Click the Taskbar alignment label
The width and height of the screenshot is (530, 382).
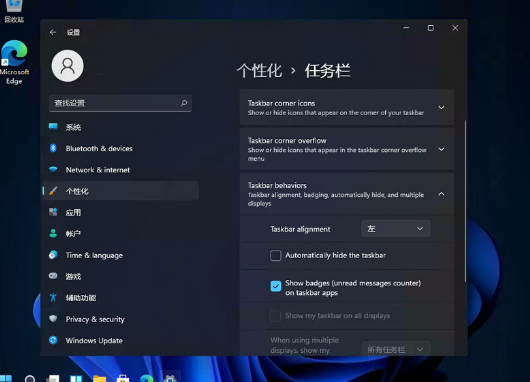(x=300, y=229)
